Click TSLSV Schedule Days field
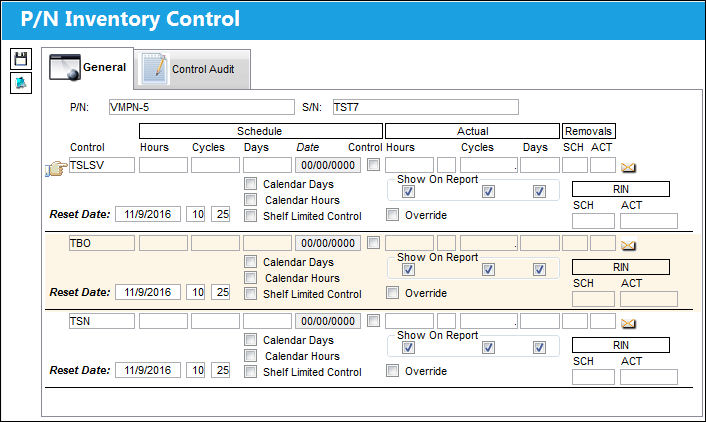Viewport: 706px width, 422px height. pyautogui.click(x=267, y=165)
